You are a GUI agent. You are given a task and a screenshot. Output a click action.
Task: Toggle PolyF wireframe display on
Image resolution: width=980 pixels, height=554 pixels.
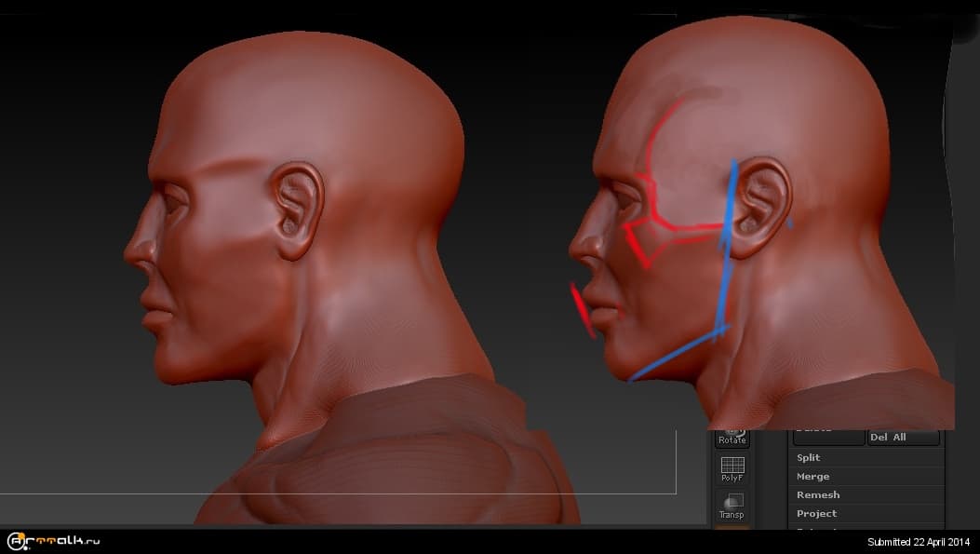tap(732, 466)
